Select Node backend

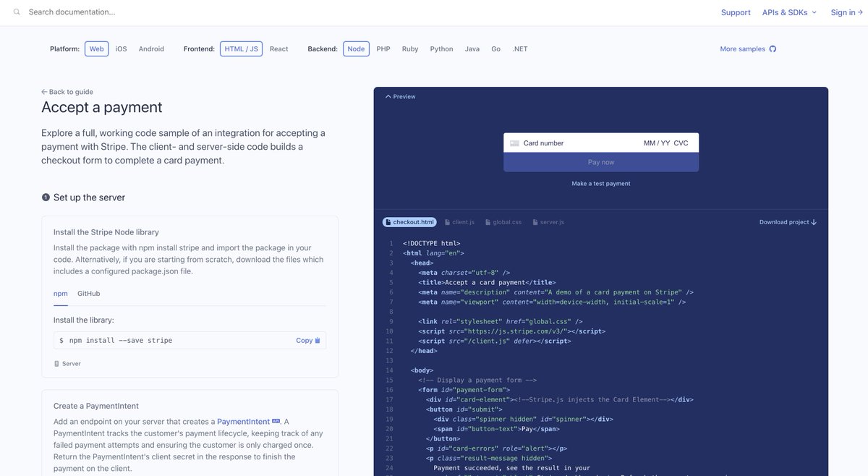[356, 49]
